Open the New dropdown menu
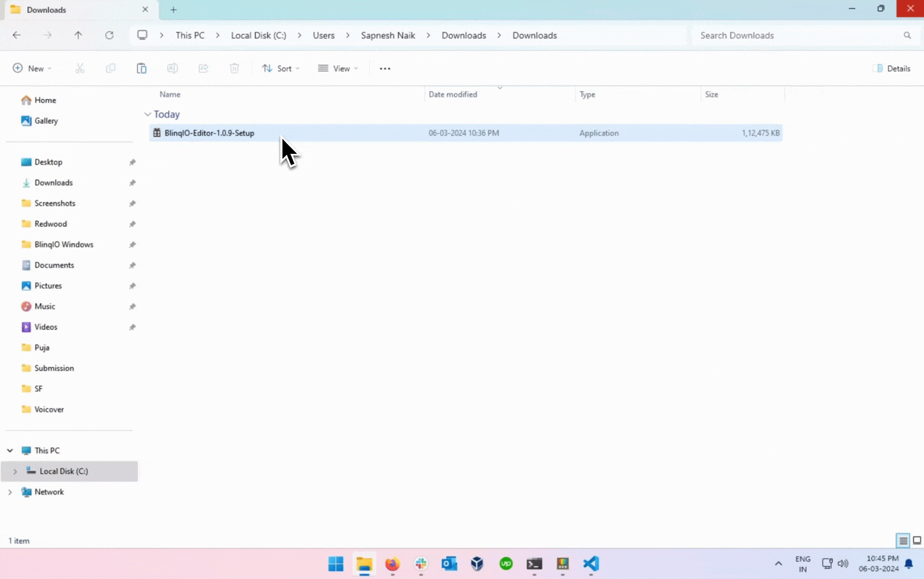 click(32, 69)
